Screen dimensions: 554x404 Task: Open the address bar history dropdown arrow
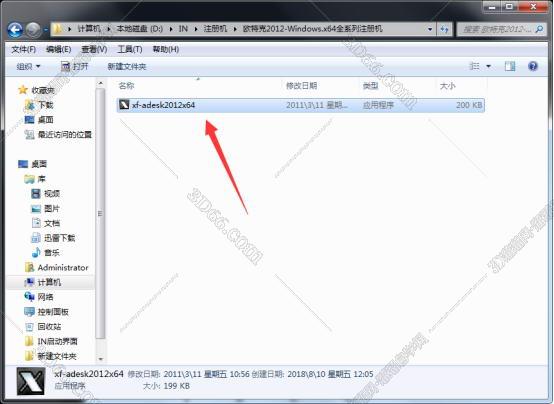[x=430, y=29]
